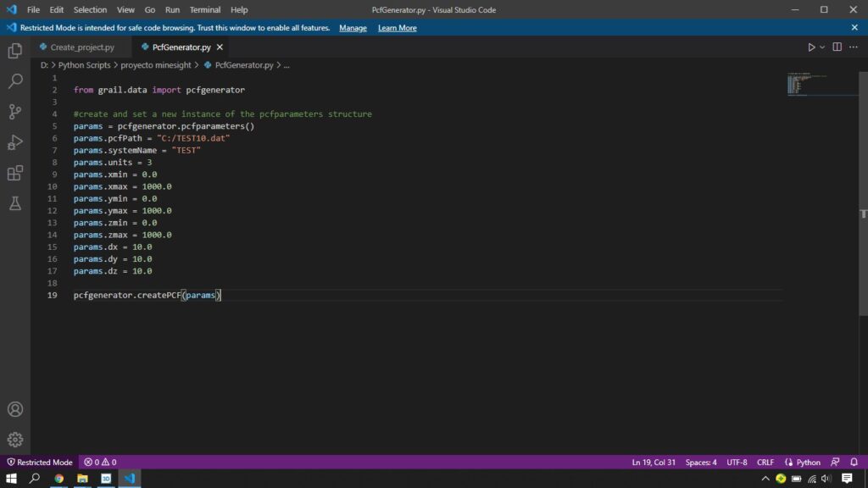868x488 pixels.
Task: Open the editor More Actions ellipsis
Action: (x=854, y=47)
